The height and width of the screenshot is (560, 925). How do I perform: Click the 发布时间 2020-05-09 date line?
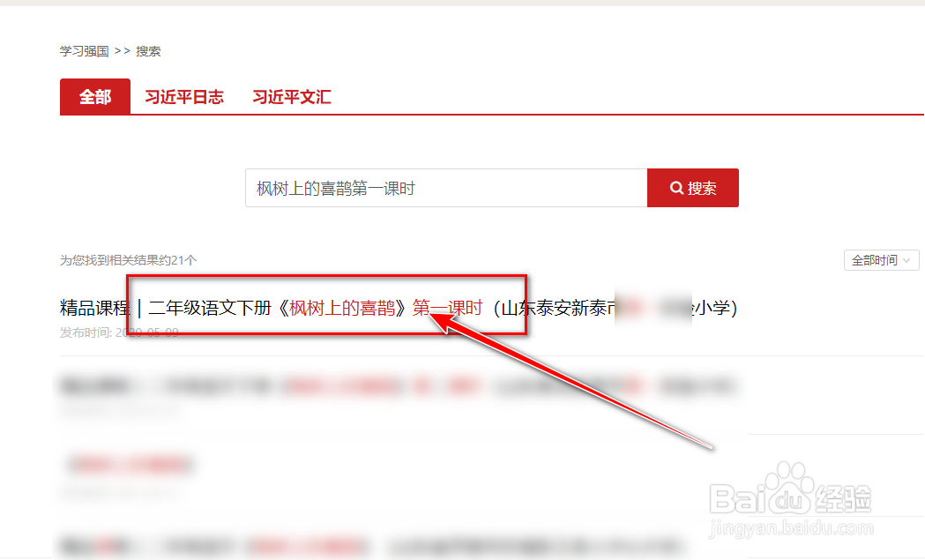pos(119,332)
